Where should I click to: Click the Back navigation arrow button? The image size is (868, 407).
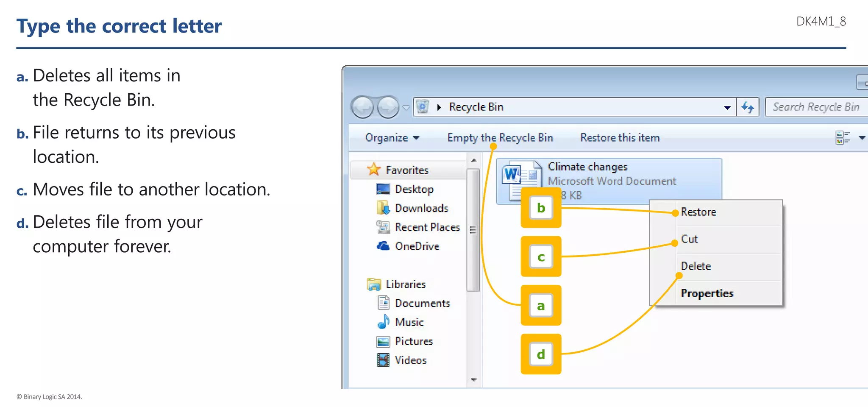coord(362,107)
